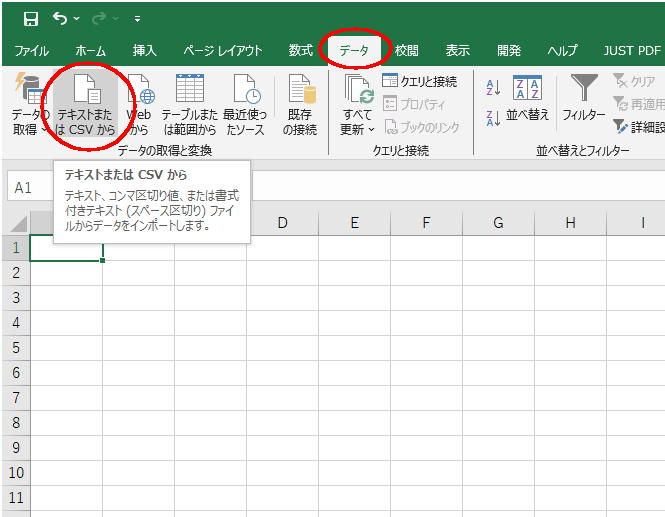Viewport: 665px width, 517px height.
Task: Open the 開発 tab
Action: (509, 51)
